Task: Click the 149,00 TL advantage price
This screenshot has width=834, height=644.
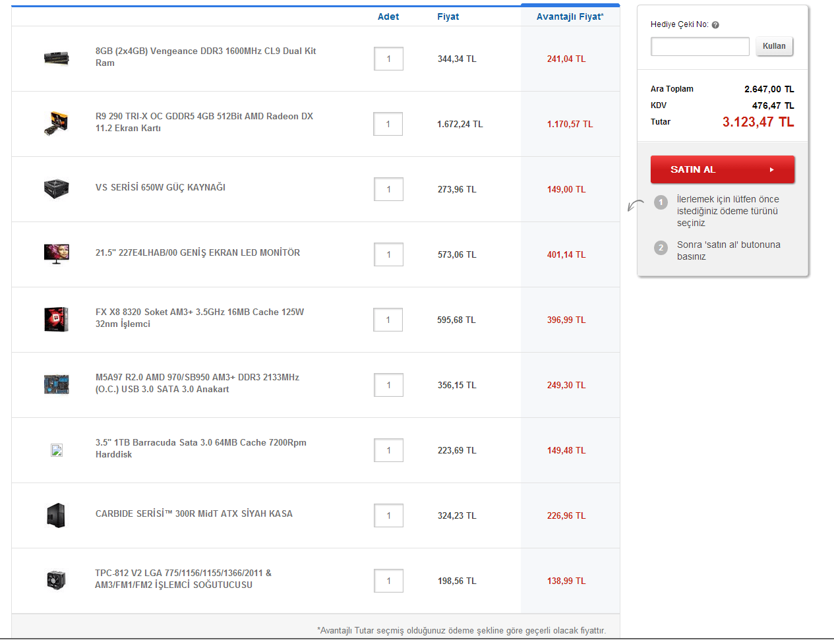Action: pos(566,189)
